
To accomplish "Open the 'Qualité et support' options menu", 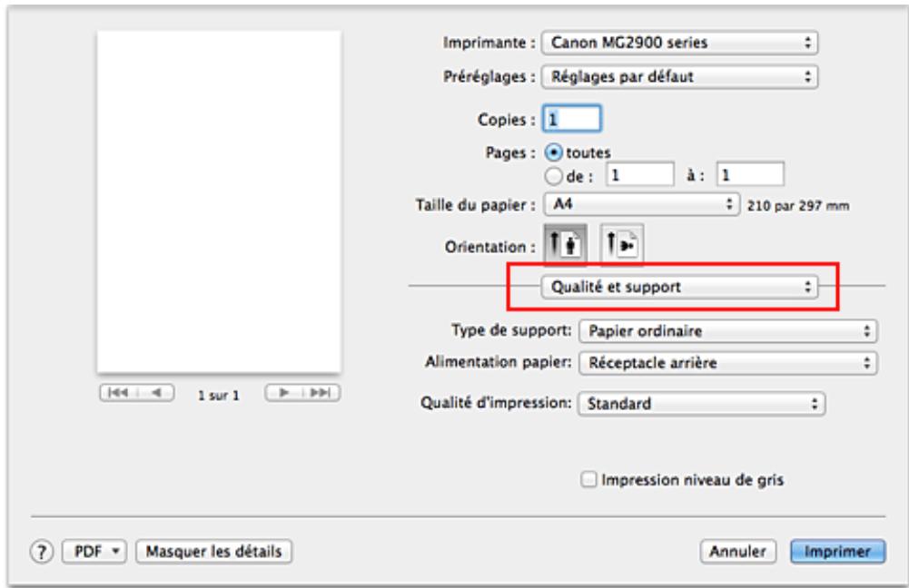I will pos(679,287).
